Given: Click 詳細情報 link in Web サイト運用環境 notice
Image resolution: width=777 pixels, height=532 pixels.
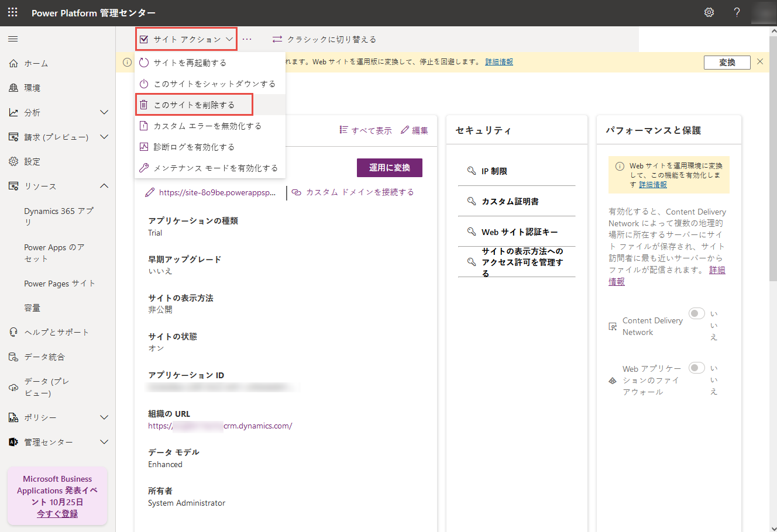Looking at the screenshot, I should [x=653, y=184].
